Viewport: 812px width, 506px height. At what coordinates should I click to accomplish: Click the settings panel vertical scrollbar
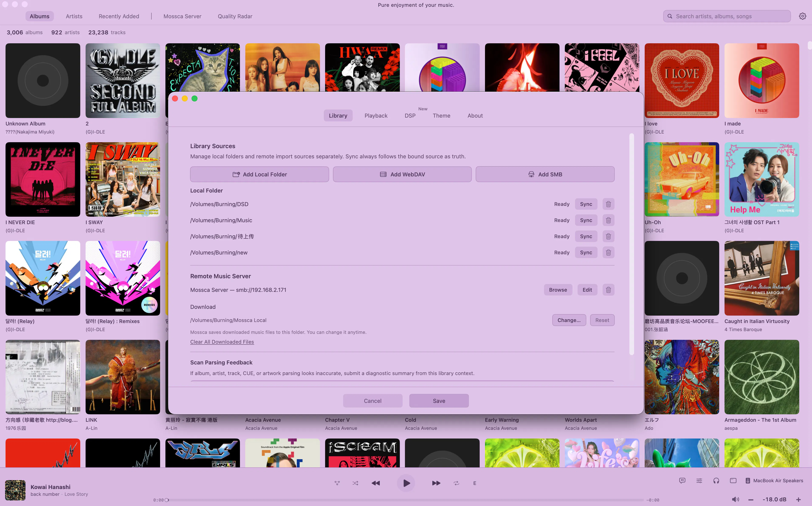click(632, 244)
